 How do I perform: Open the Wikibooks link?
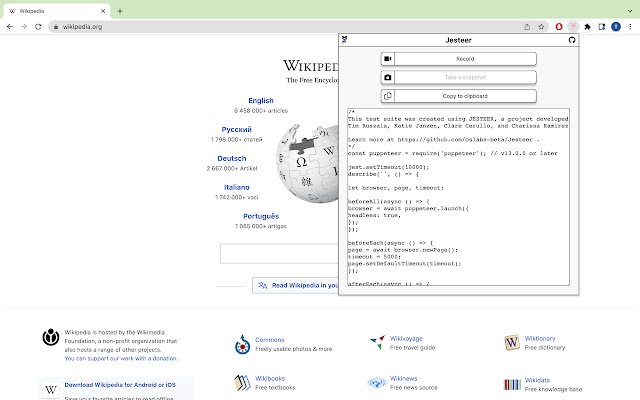pyautogui.click(x=270, y=378)
